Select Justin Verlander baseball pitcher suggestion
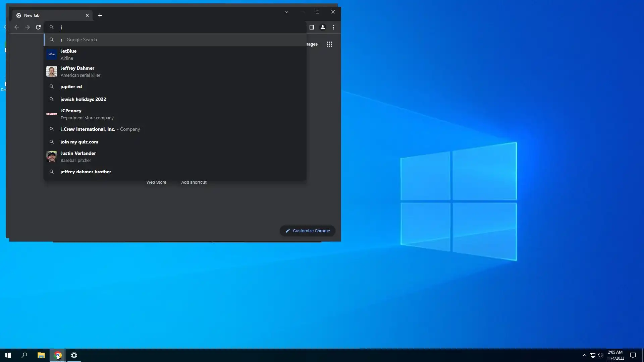The height and width of the screenshot is (362, 644). tap(78, 157)
